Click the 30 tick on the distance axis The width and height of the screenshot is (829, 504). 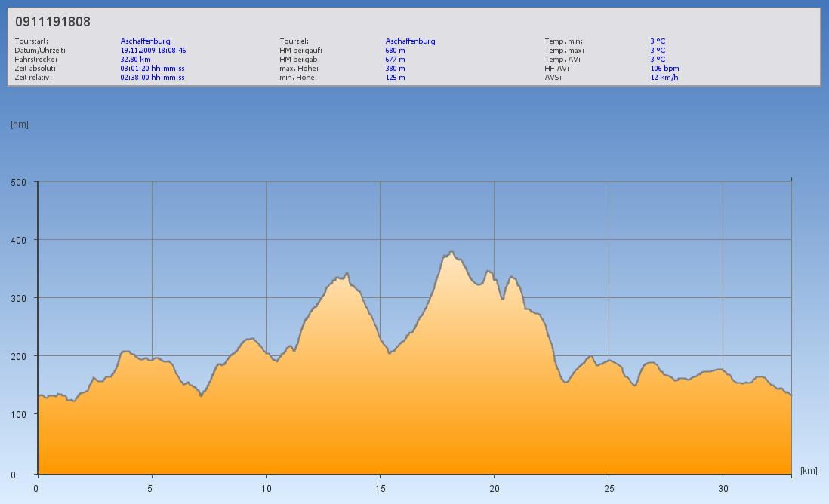pos(723,488)
